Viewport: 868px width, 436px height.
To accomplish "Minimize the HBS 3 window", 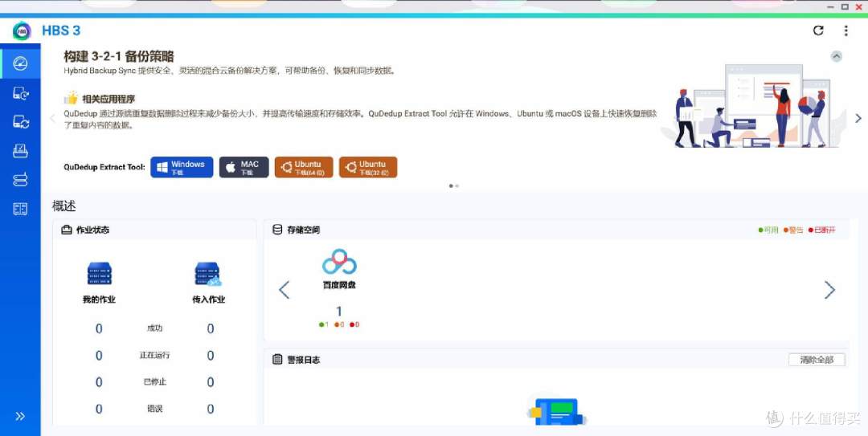I will pos(831,6).
